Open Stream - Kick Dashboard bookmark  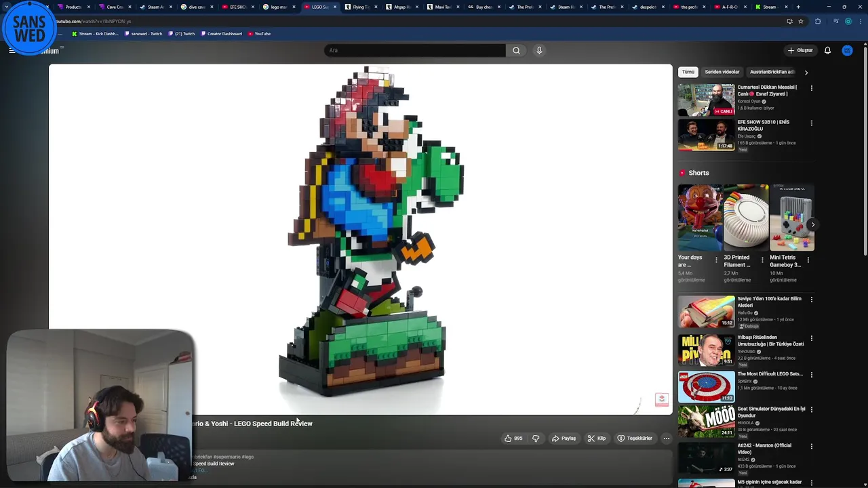(x=95, y=33)
